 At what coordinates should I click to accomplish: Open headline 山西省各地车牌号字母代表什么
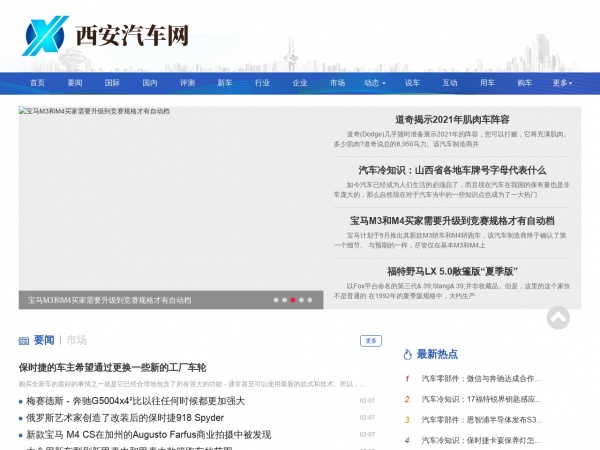pyautogui.click(x=452, y=170)
